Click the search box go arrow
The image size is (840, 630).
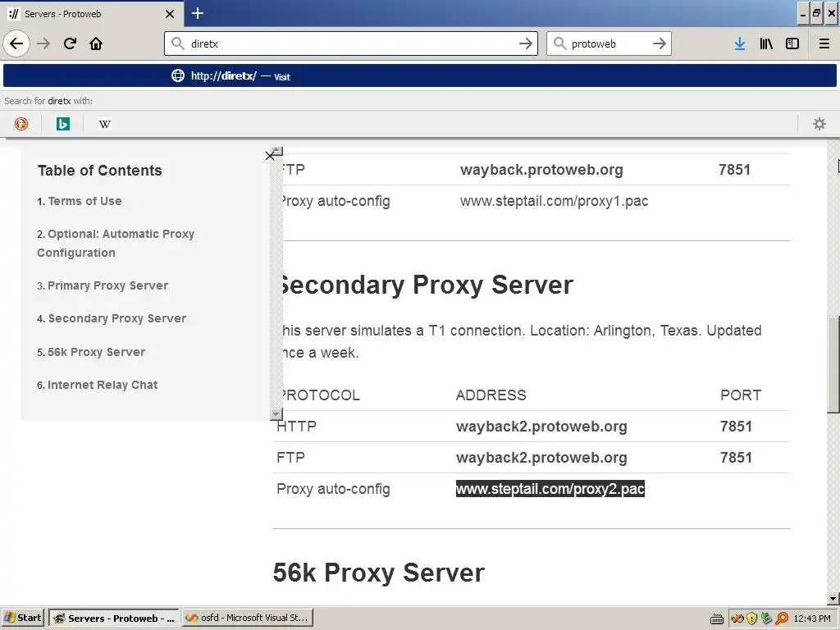pos(660,43)
